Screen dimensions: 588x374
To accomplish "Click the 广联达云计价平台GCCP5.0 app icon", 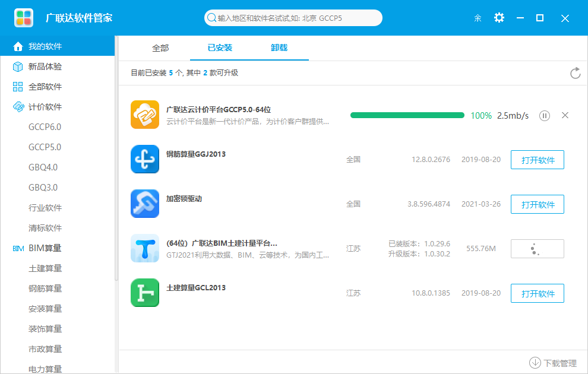I will tap(145, 115).
